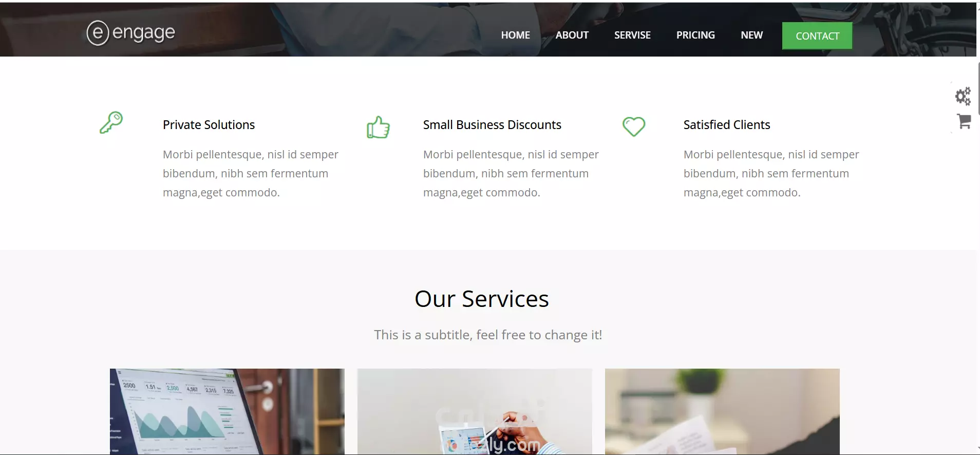Select the NEW navigation item

pyautogui.click(x=751, y=35)
